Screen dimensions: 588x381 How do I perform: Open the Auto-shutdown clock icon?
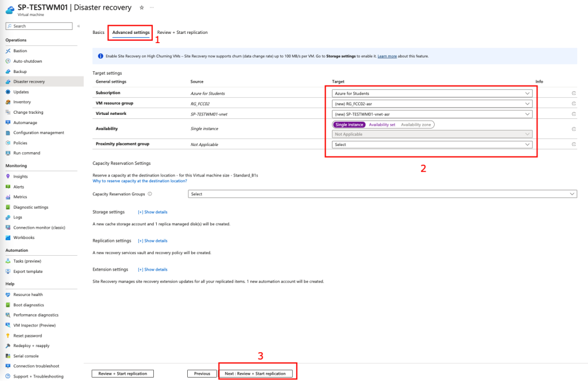coord(8,61)
